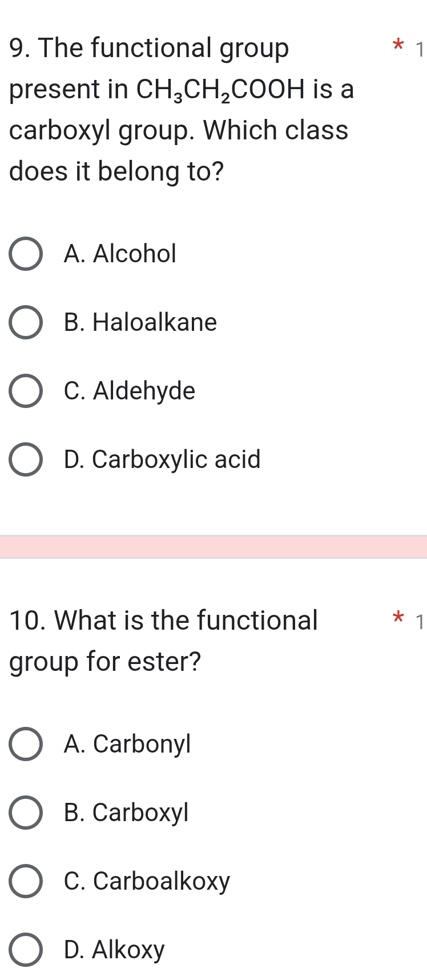Select A. Carbonyl for question 10
This screenshot has height=980, width=427.
pos(25,743)
